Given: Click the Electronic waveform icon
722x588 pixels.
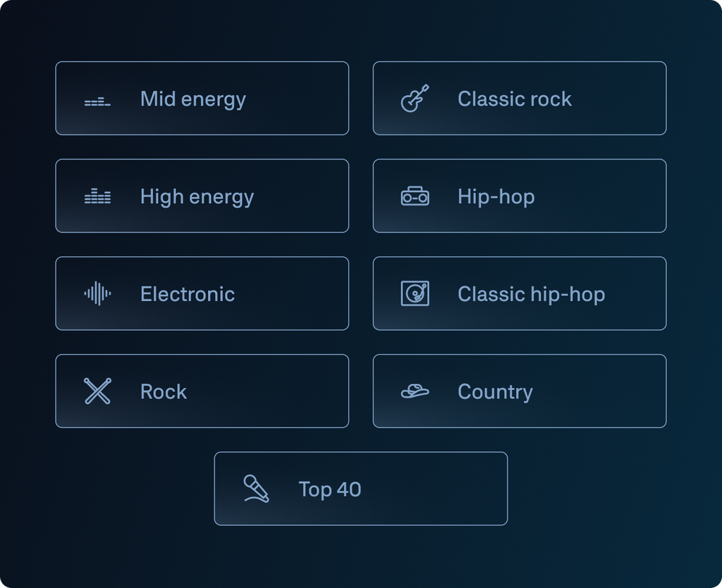Looking at the screenshot, I should (97, 293).
